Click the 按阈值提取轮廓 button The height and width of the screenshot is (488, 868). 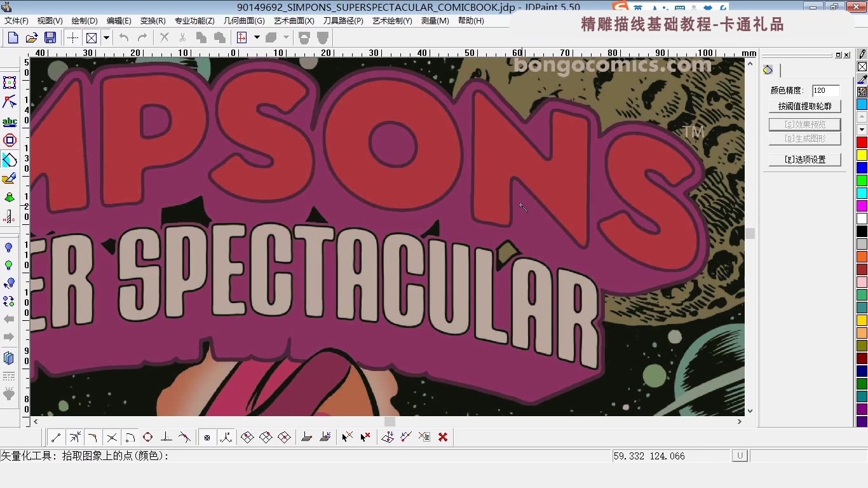coord(804,106)
